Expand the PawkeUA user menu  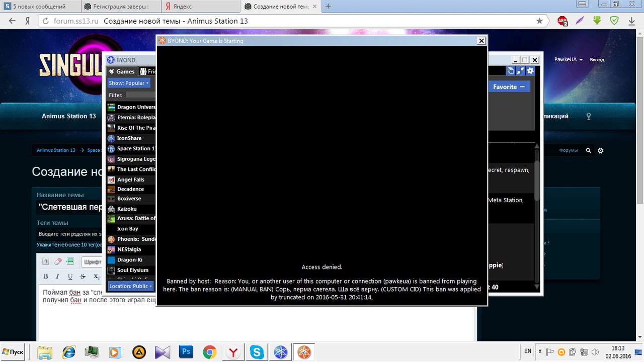click(x=569, y=59)
